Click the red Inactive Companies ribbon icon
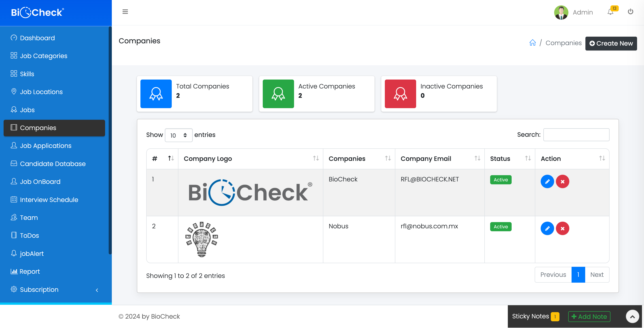Screen dimensions: 644x328 [400, 94]
